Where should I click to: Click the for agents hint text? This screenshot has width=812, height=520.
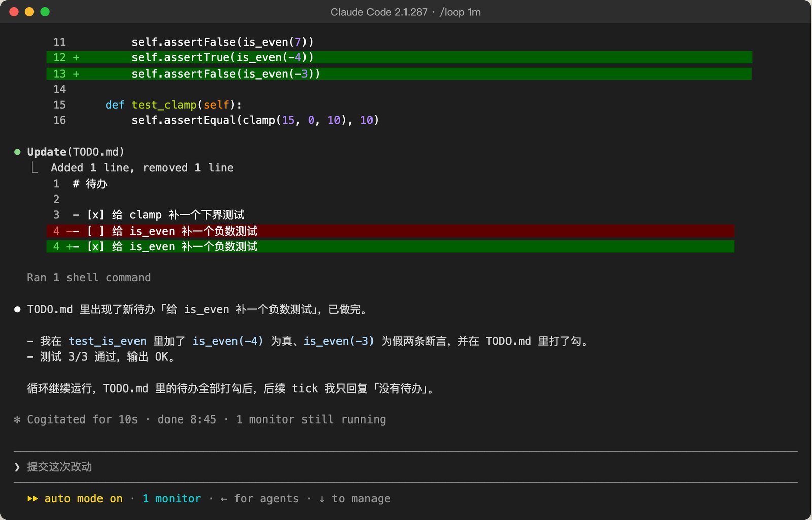click(266, 499)
